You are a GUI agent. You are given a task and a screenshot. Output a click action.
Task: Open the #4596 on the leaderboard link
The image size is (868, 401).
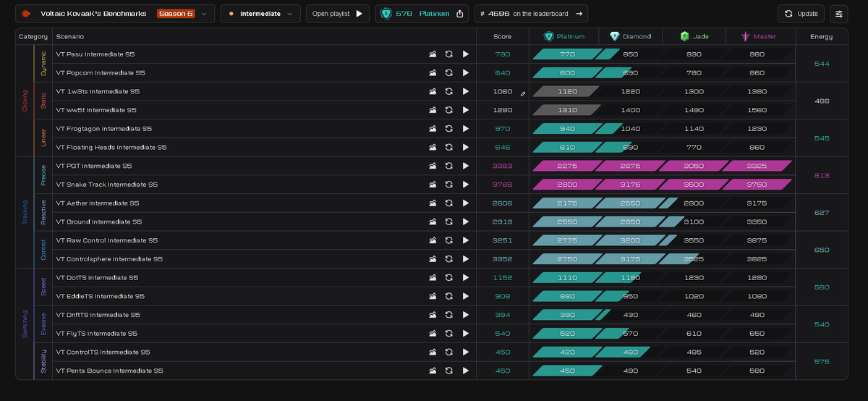point(531,14)
